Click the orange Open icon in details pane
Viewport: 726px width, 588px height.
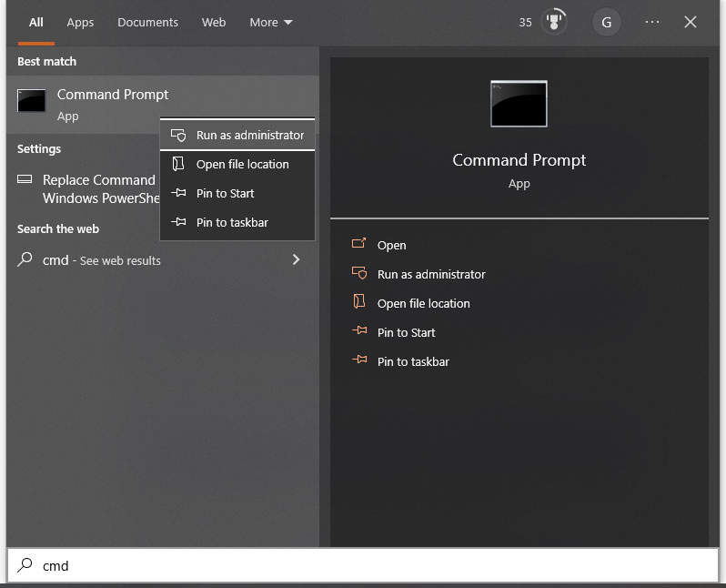point(358,243)
